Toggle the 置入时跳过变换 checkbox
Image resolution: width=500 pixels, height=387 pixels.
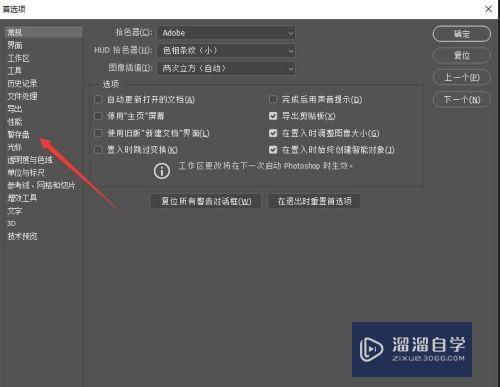pos(98,149)
